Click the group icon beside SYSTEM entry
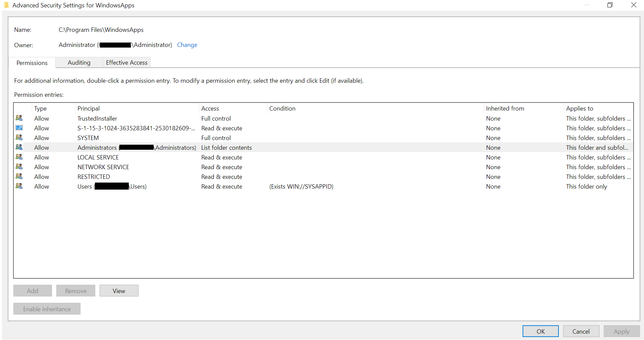This screenshot has width=644, height=340. pos(19,137)
